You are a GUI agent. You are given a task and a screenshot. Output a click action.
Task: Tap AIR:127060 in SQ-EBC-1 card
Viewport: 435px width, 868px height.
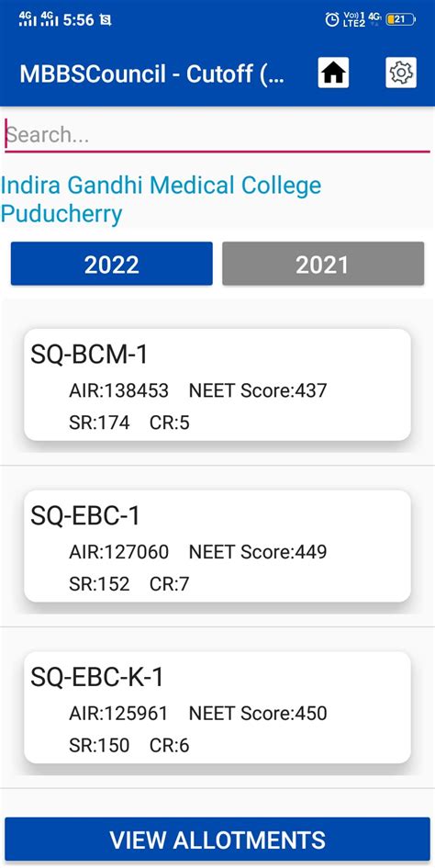[119, 552]
